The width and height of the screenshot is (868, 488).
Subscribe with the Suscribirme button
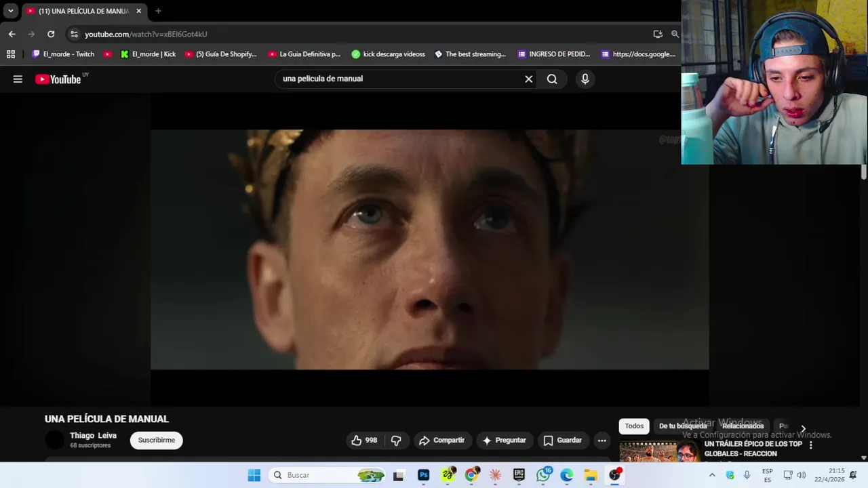click(157, 441)
